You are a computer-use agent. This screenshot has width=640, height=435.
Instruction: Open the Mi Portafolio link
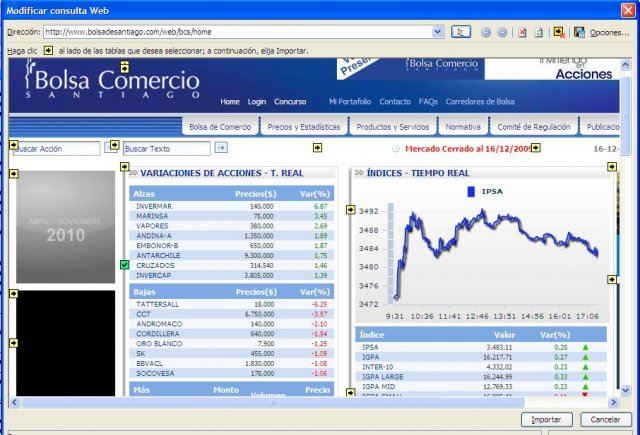pyautogui.click(x=350, y=101)
